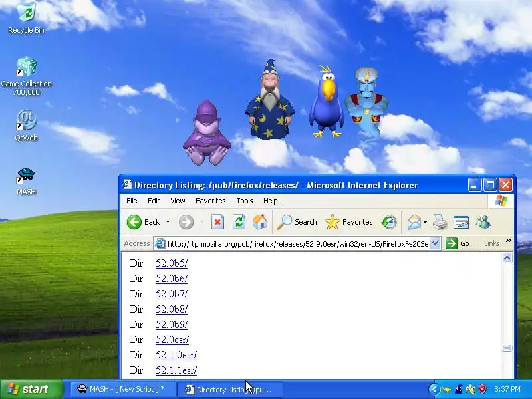The width and height of the screenshot is (532, 399).
Task: Click the Forward arrow button
Action: (186, 222)
